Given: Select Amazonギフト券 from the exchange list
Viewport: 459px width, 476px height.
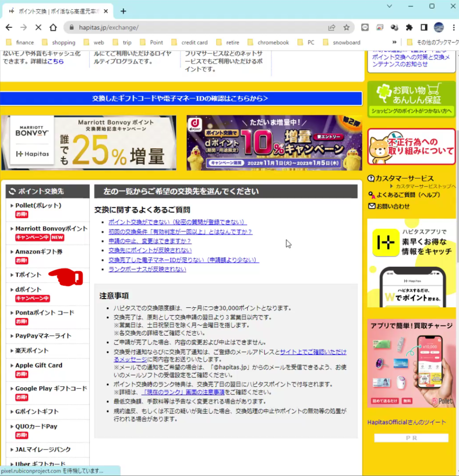Looking at the screenshot, I should [39, 251].
